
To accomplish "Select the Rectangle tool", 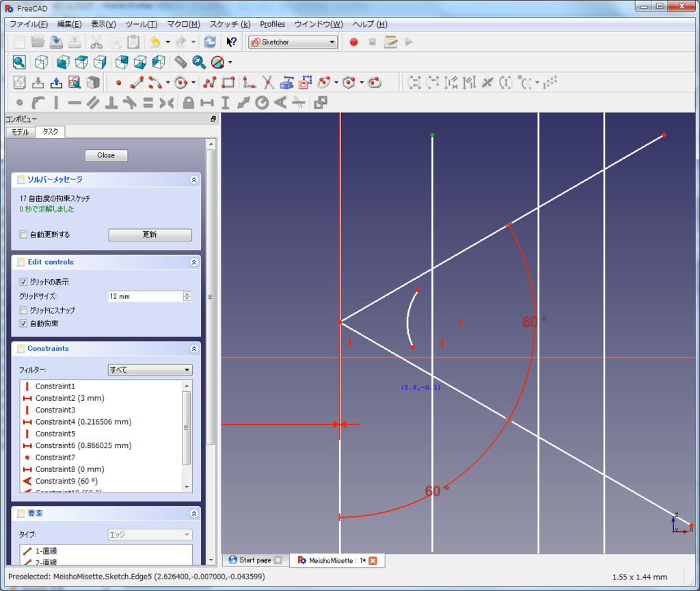I will [x=228, y=83].
